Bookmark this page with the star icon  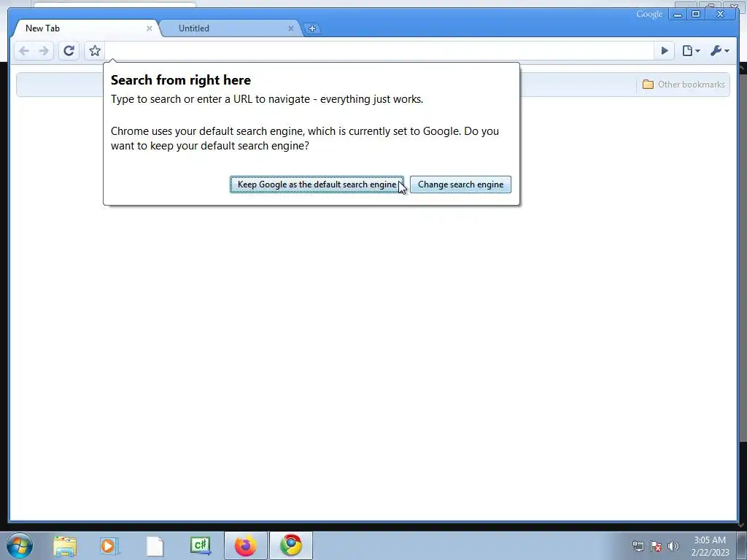coord(95,51)
